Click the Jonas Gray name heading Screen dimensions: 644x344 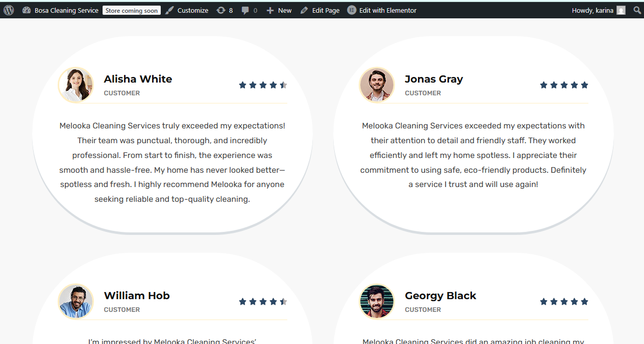434,79
